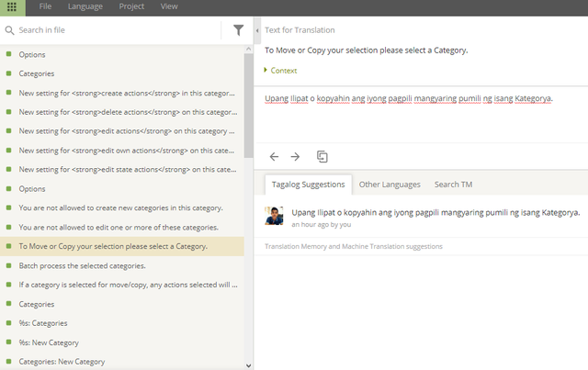Click the string list scrollbar down arrow
The width and height of the screenshot is (588, 370).
pyautogui.click(x=248, y=364)
